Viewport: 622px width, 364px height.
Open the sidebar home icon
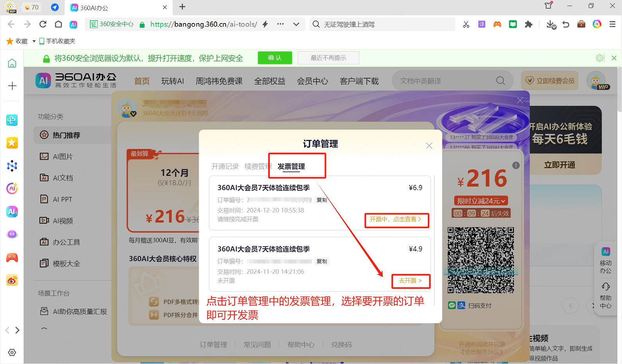tap(12, 63)
